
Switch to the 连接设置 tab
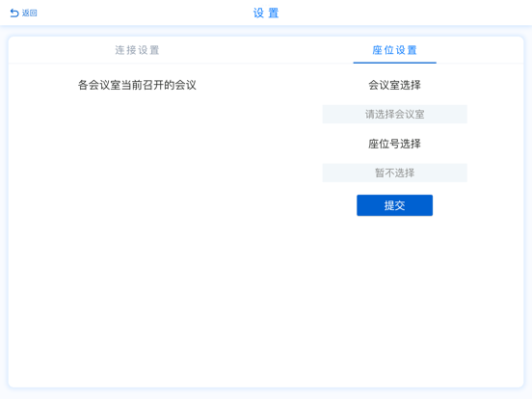(137, 50)
